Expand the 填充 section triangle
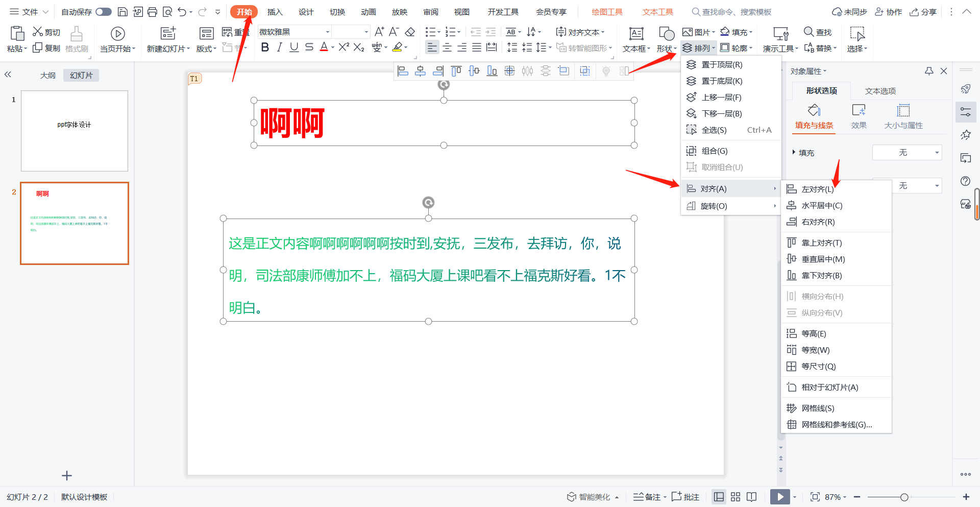The width and height of the screenshot is (980, 507). click(794, 152)
